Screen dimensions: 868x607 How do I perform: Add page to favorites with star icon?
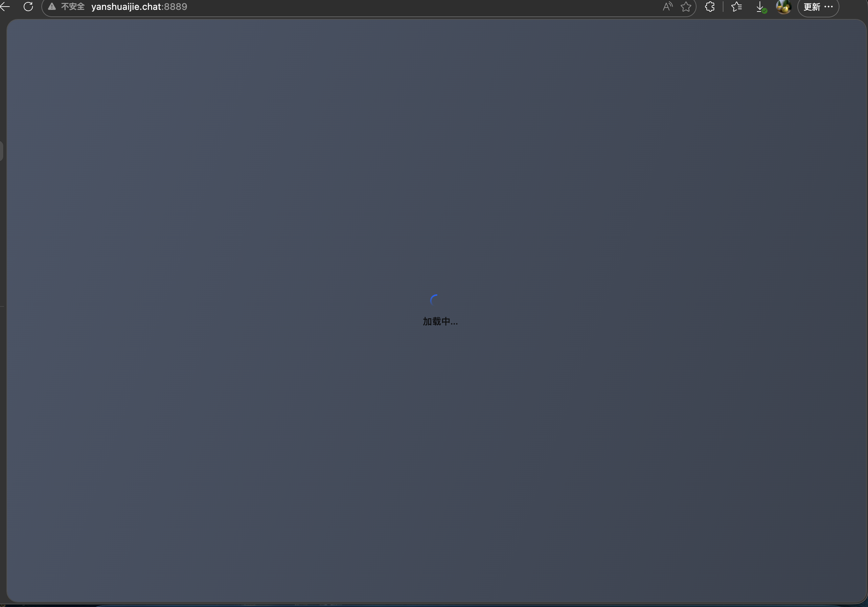coord(686,7)
